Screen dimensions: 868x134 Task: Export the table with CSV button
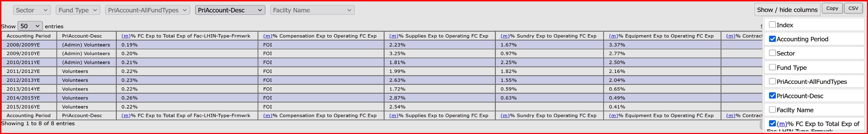pos(853,8)
